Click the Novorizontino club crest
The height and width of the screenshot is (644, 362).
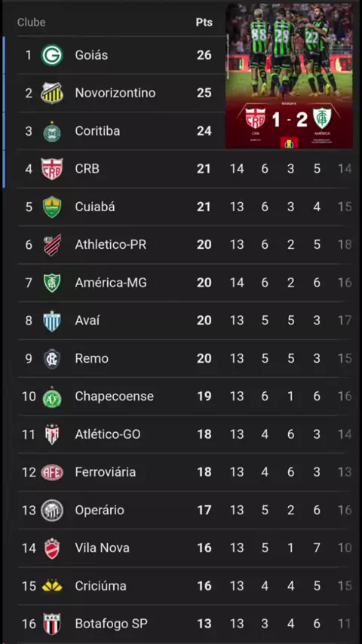[x=52, y=93]
